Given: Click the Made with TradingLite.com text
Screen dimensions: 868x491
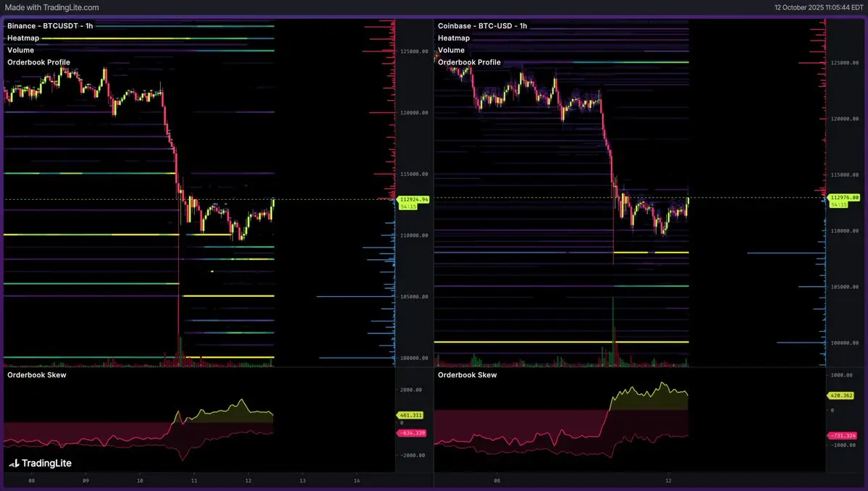Looking at the screenshot, I should pyautogui.click(x=51, y=8).
